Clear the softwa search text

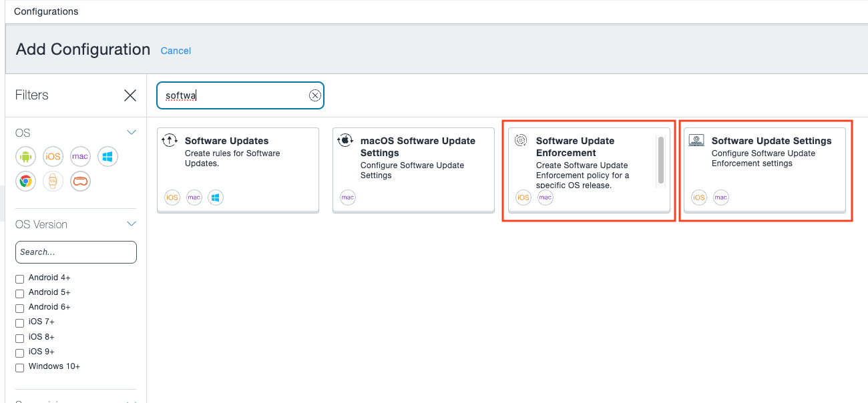[x=314, y=95]
